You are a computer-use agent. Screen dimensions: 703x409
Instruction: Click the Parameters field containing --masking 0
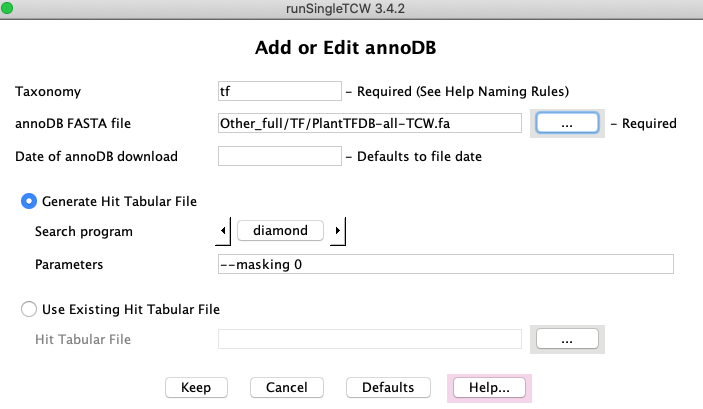click(x=445, y=264)
